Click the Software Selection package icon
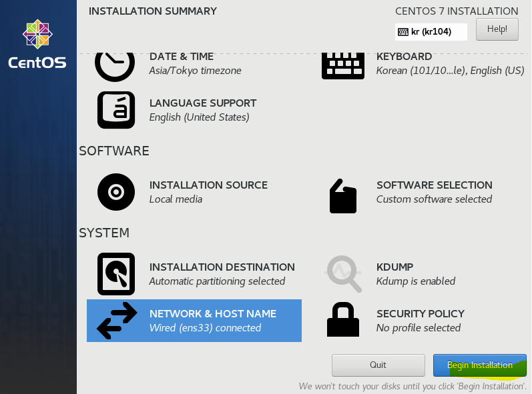This screenshot has width=532, height=394. click(x=343, y=196)
